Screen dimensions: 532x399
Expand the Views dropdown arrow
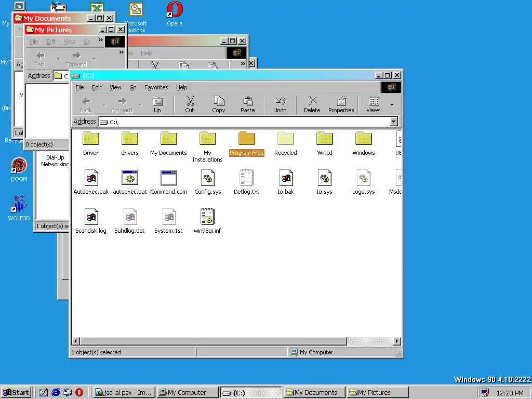(x=392, y=105)
